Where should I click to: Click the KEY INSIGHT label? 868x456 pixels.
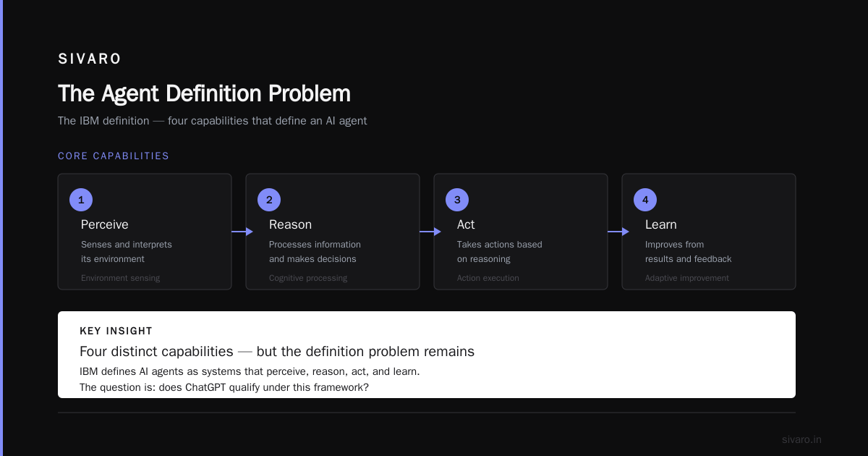[116, 331]
